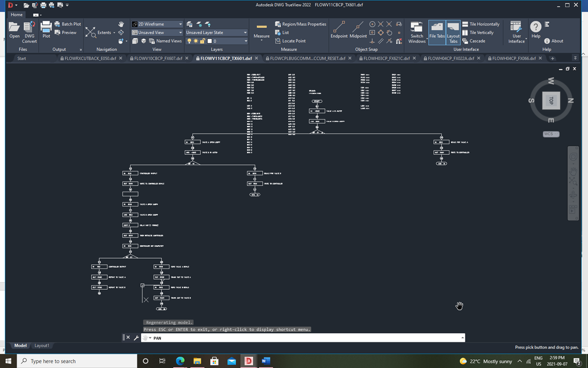588x368 pixels.
Task: Open a drawing with the Open button
Action: click(14, 30)
